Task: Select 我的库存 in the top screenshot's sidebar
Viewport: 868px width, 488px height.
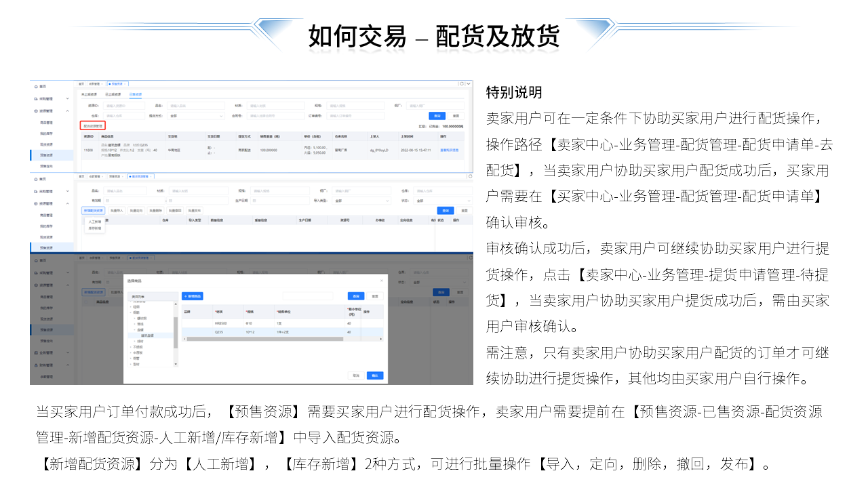Action: [46, 134]
